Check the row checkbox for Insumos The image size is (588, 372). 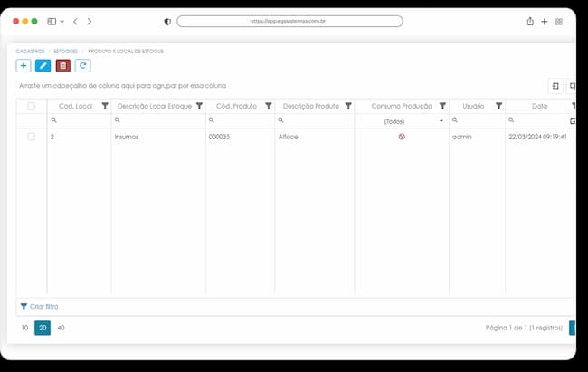click(x=32, y=137)
